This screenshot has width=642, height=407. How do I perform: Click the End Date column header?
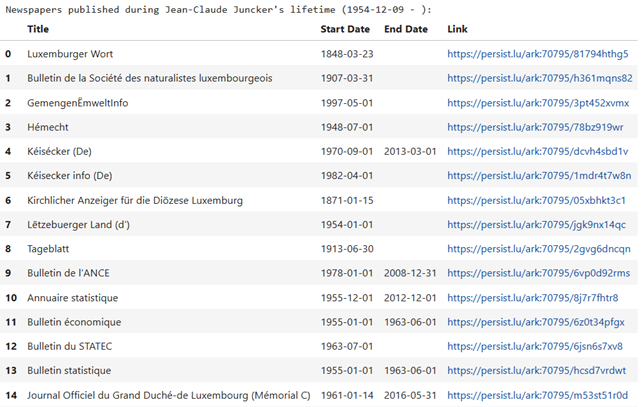[x=405, y=29]
